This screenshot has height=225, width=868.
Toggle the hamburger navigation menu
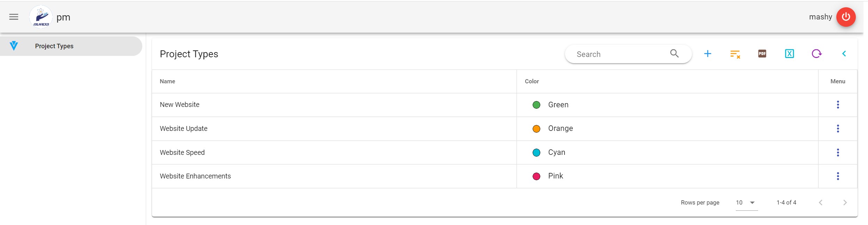pos(14,17)
